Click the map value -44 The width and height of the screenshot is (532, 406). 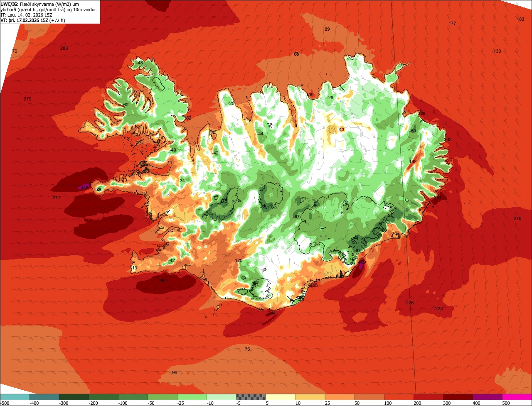point(260,134)
